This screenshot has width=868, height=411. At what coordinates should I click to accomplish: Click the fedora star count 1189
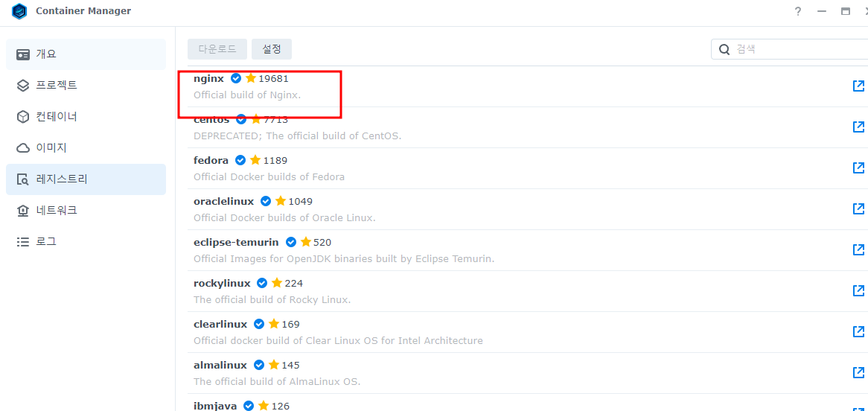[275, 160]
